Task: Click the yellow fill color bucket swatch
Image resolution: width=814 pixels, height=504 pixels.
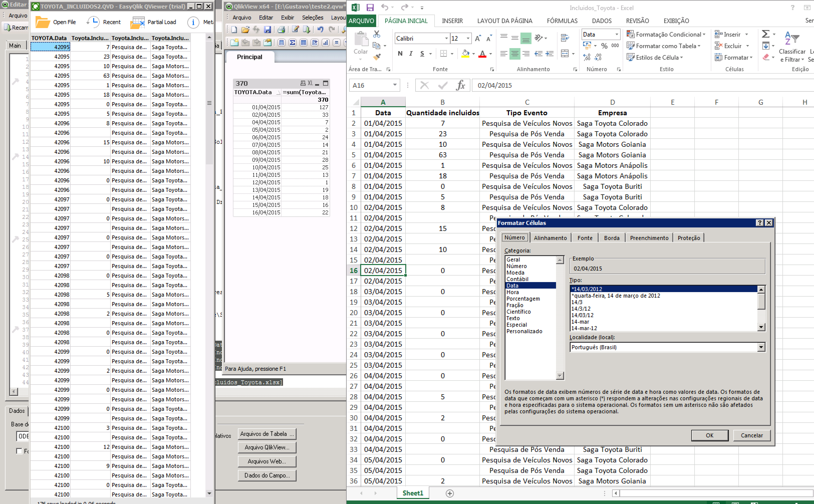Action: point(465,53)
